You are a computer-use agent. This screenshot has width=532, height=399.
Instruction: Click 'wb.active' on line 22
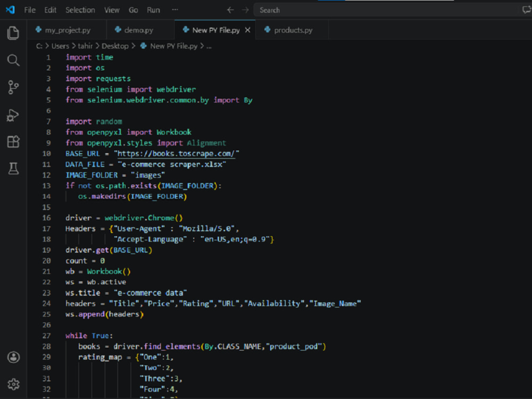(106, 282)
